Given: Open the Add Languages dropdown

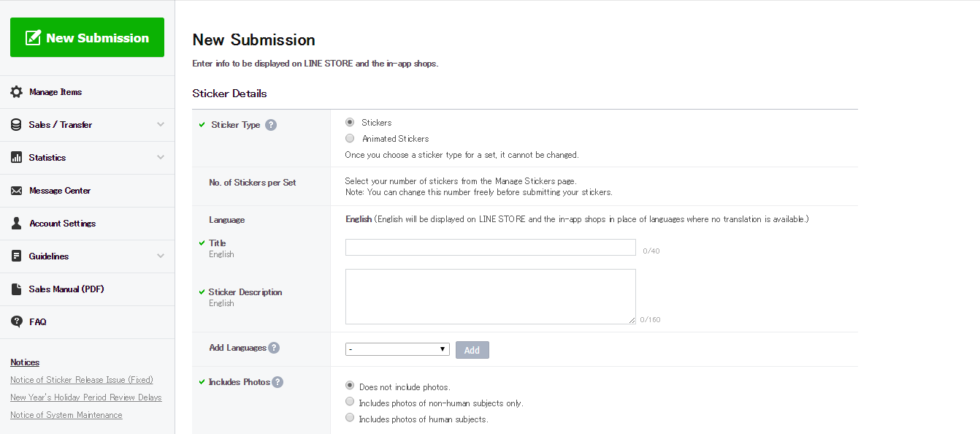Looking at the screenshot, I should click(x=397, y=349).
